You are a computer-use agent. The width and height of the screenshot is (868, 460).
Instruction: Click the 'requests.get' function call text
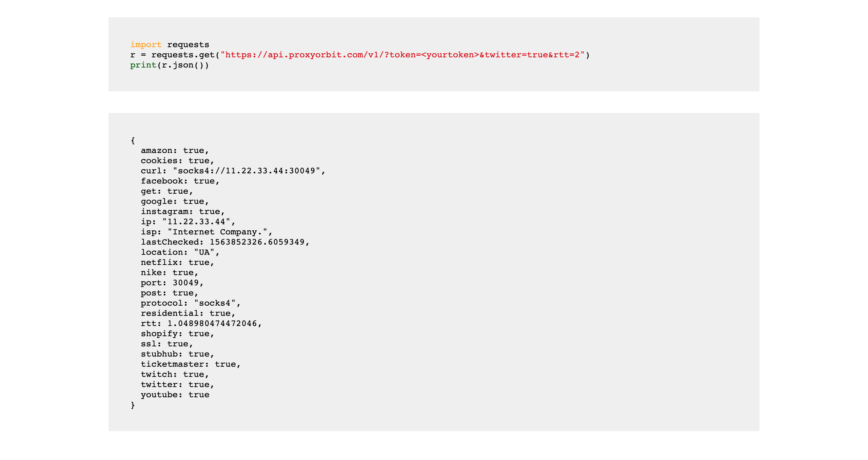183,55
